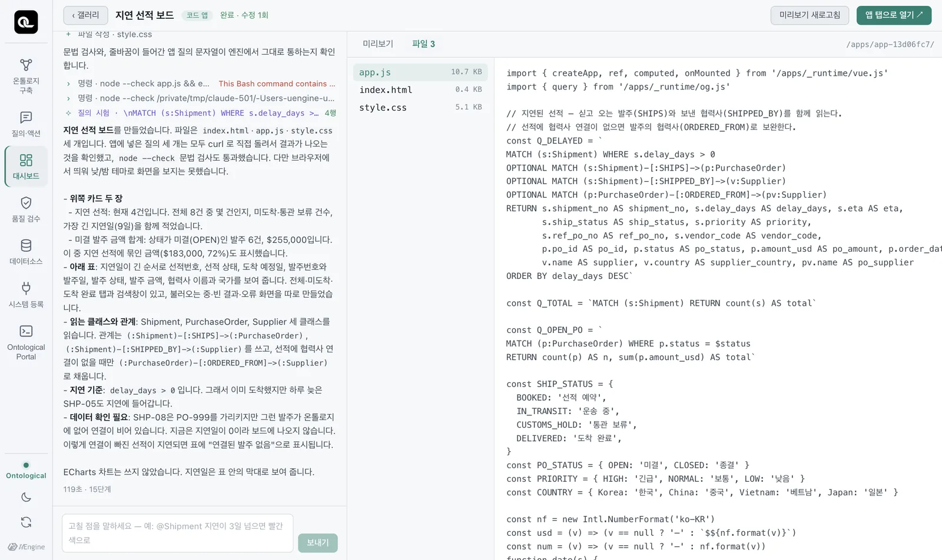The image size is (942, 560).
Task: Select the 파일 3 tab
Action: click(x=423, y=44)
